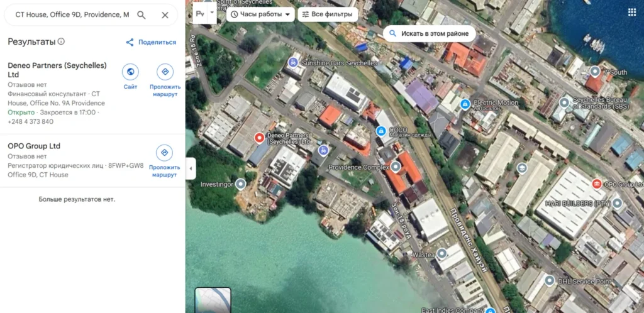Screen dimensions: 644x313
Task: Switch map layer via thumbnail
Action: click(x=213, y=300)
